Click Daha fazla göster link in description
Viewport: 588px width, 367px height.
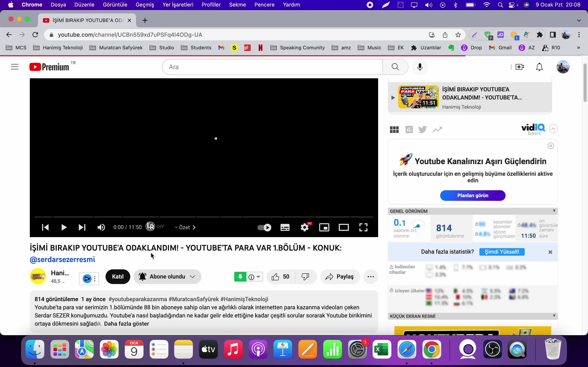[x=126, y=323]
